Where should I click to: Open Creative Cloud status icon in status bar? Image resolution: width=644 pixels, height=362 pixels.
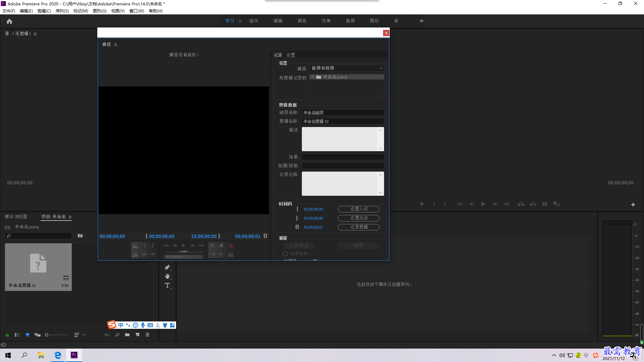point(3,345)
